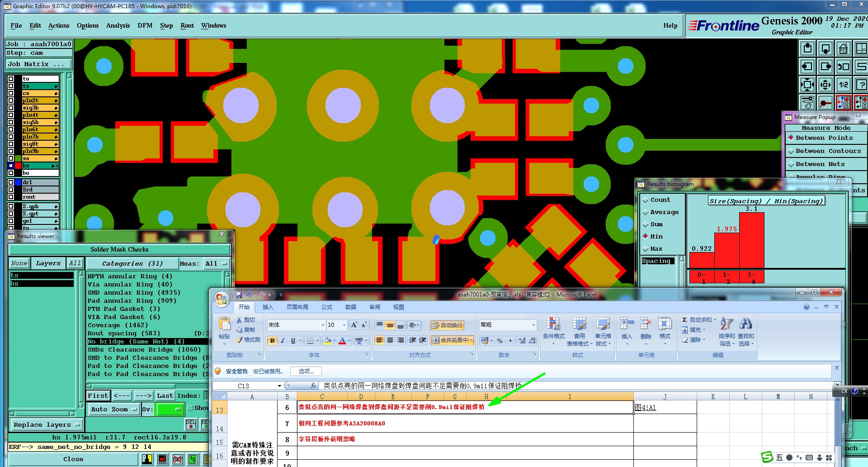The height and width of the screenshot is (467, 868).
Task: Open the Rout menu
Action: pyautogui.click(x=187, y=26)
